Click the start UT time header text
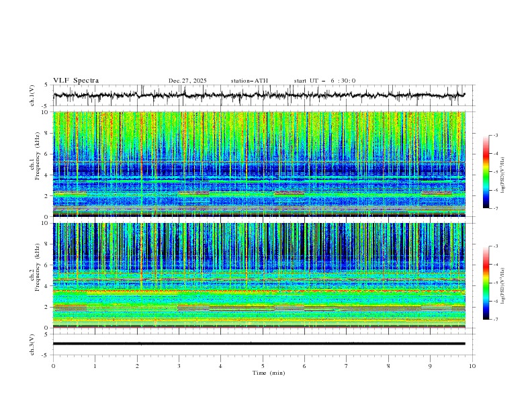This screenshot has width=532, height=411. point(324,81)
